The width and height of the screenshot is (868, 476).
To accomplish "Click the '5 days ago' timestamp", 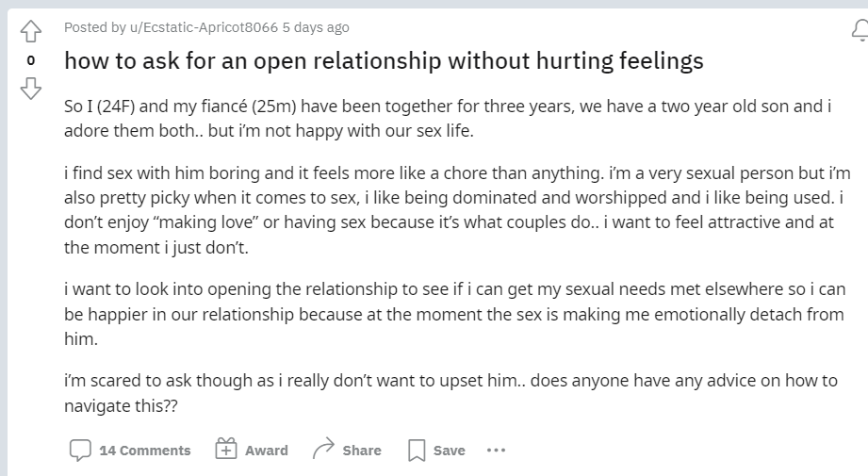I will point(316,27).
